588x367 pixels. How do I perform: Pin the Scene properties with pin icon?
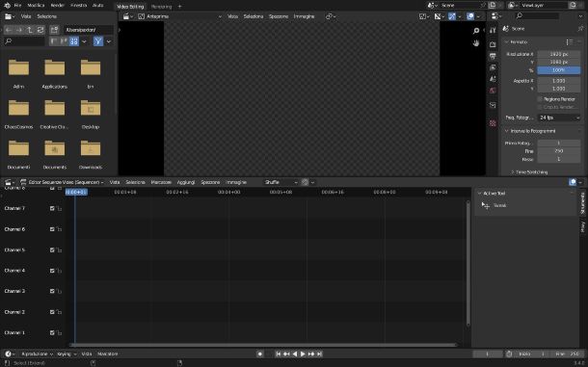[x=580, y=29]
